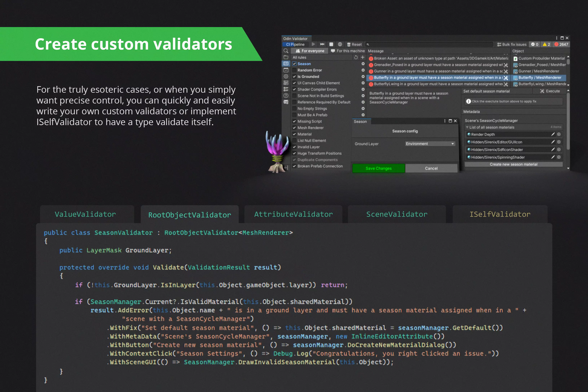Open the gear settings for the Random Error rule

363,70
